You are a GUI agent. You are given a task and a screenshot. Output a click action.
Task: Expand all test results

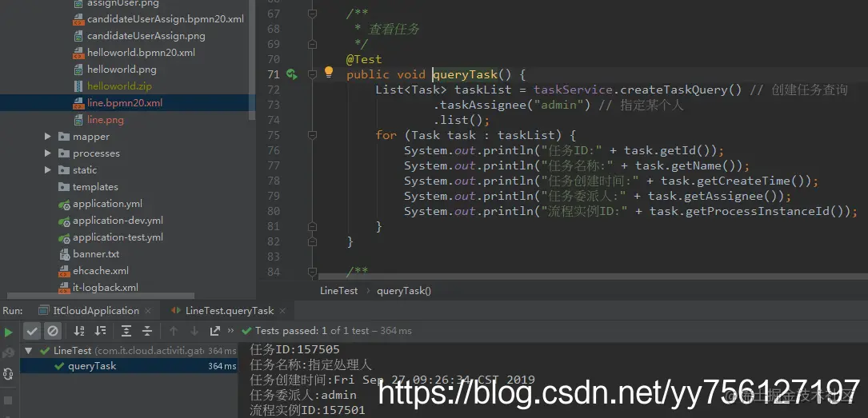click(x=126, y=331)
